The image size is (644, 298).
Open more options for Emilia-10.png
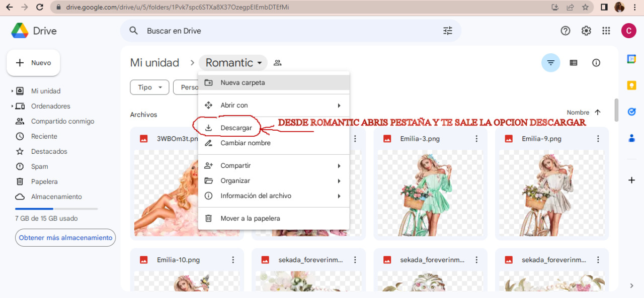point(233,260)
